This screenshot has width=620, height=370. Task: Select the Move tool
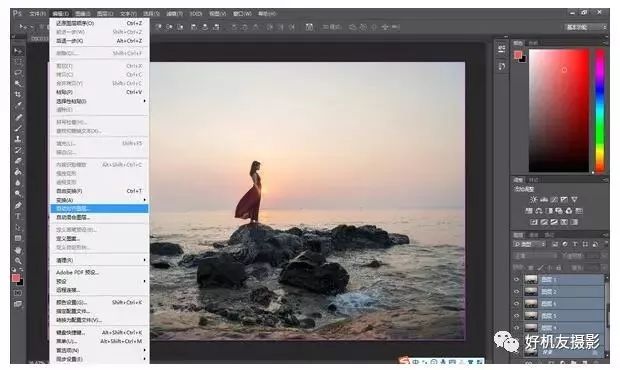point(18,51)
